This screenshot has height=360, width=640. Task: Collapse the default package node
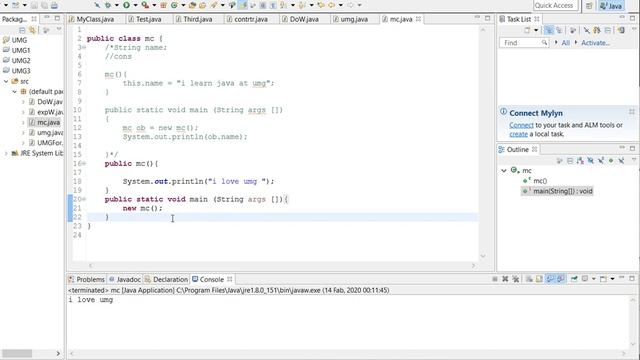(x=15, y=91)
